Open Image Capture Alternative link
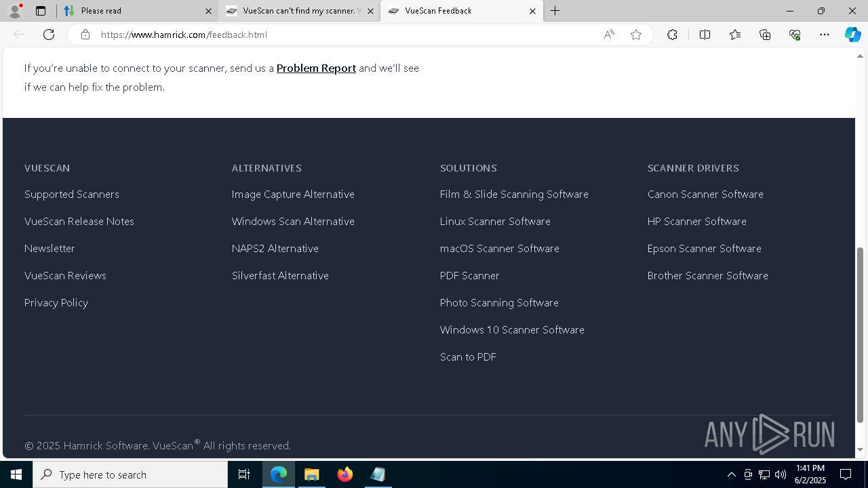868x488 pixels. coord(293,195)
